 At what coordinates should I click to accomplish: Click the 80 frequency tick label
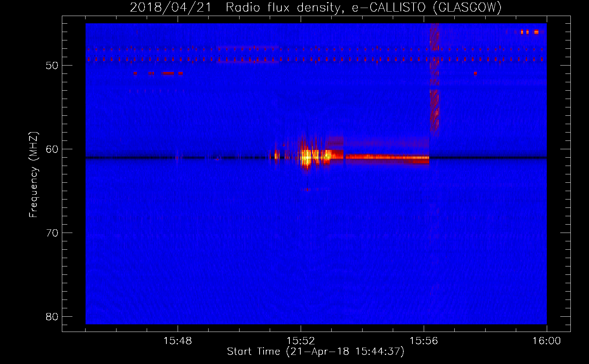click(52, 317)
